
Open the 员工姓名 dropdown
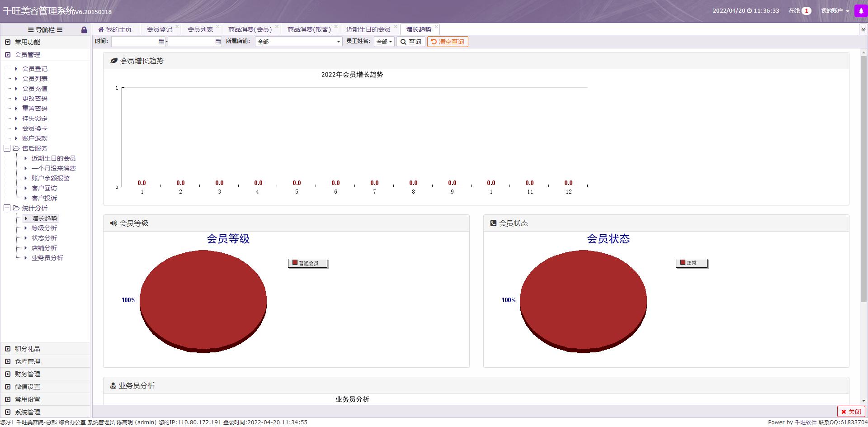point(384,42)
